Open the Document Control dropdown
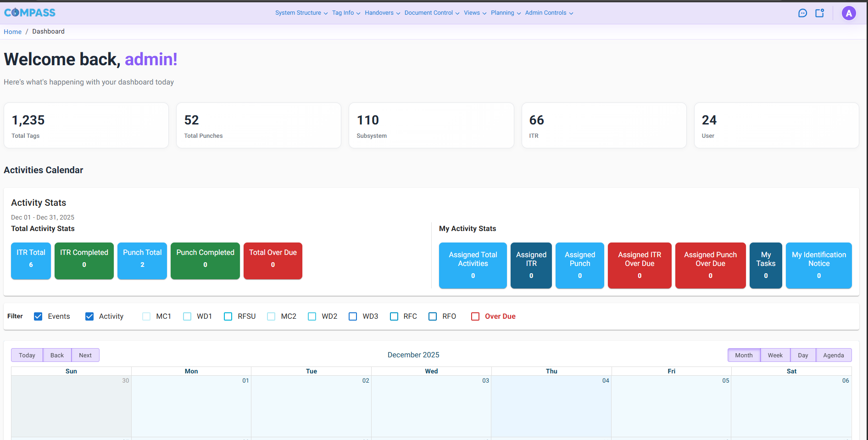The image size is (868, 440). pos(430,13)
